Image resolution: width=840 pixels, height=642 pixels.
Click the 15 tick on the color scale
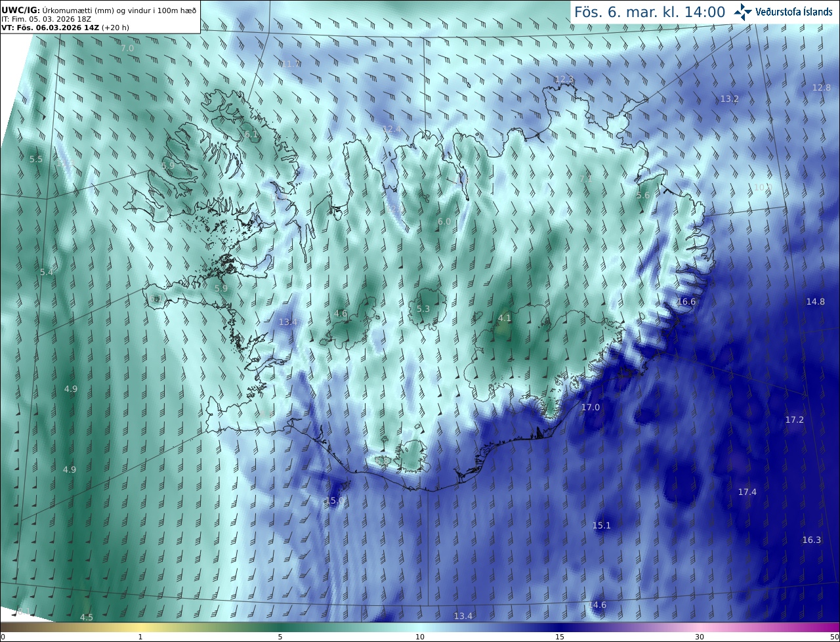560,637
